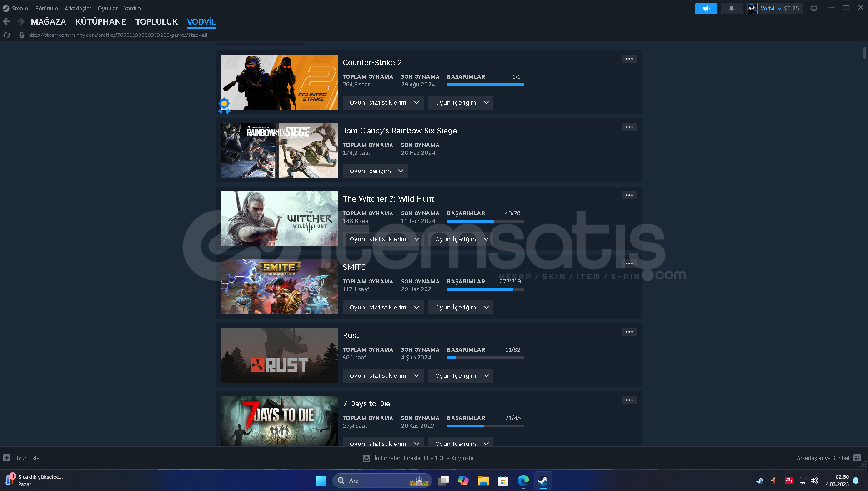Click the Steam system tray icon
Image resolution: width=868 pixels, height=491 pixels.
coord(759,481)
